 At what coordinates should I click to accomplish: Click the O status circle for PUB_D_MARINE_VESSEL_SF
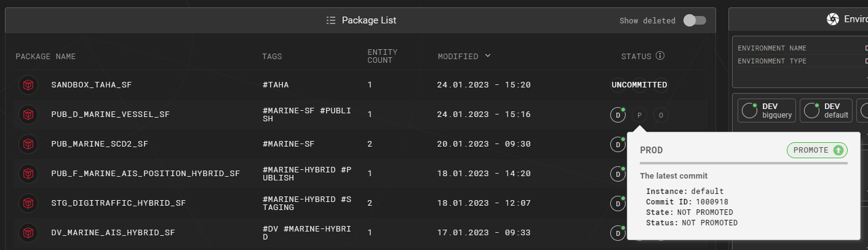point(661,115)
